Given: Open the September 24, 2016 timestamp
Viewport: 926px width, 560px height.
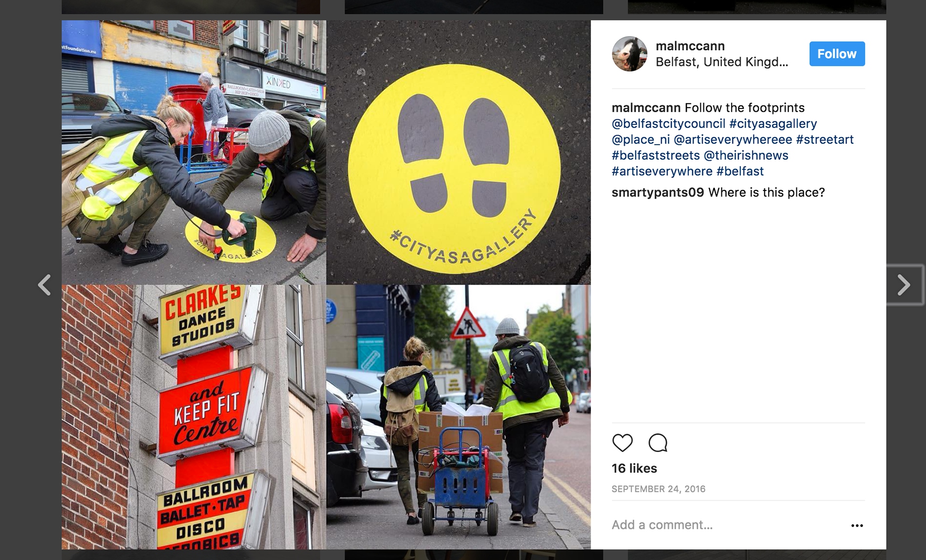Looking at the screenshot, I should (658, 489).
